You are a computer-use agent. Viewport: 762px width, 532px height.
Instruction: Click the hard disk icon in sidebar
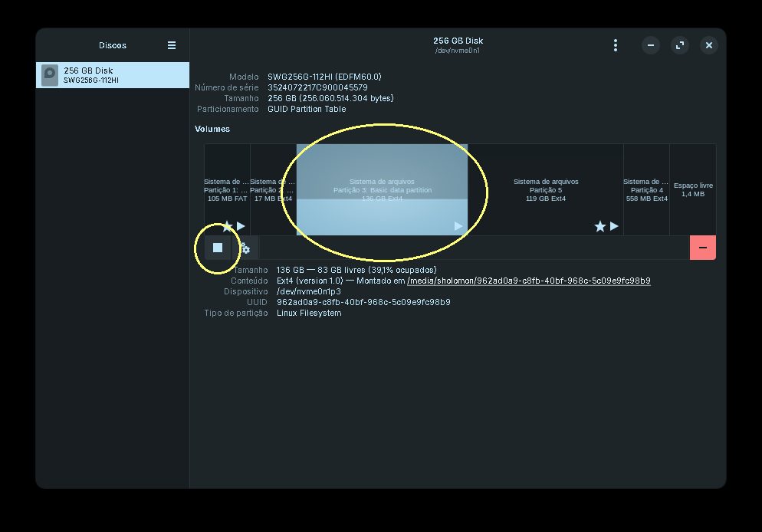50,75
